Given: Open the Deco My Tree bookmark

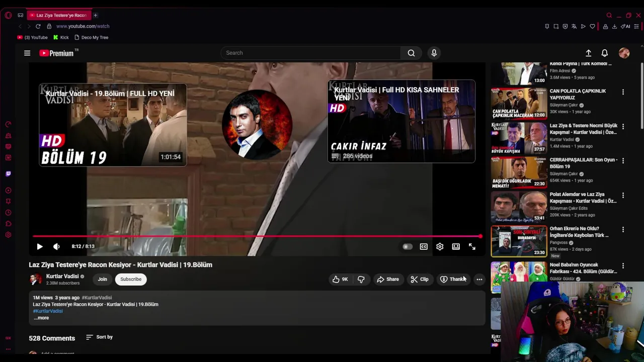Looking at the screenshot, I should (x=91, y=37).
